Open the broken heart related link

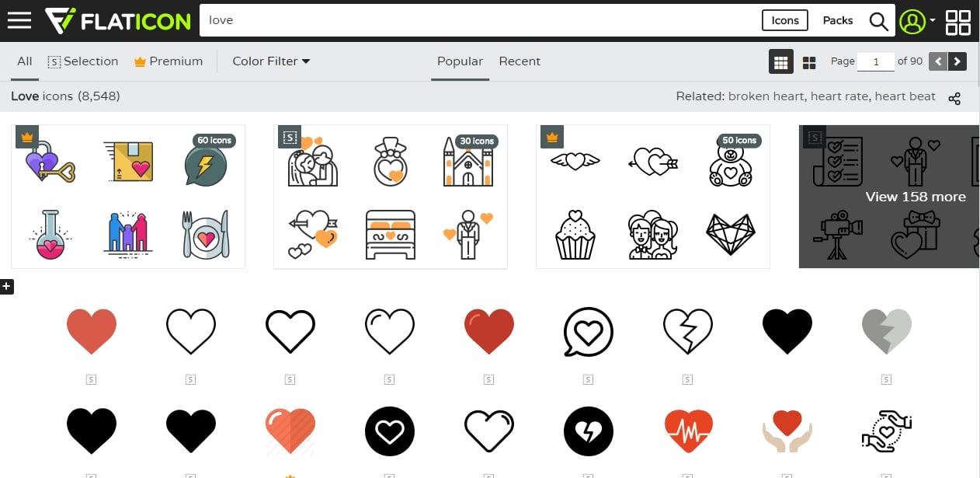pos(767,96)
